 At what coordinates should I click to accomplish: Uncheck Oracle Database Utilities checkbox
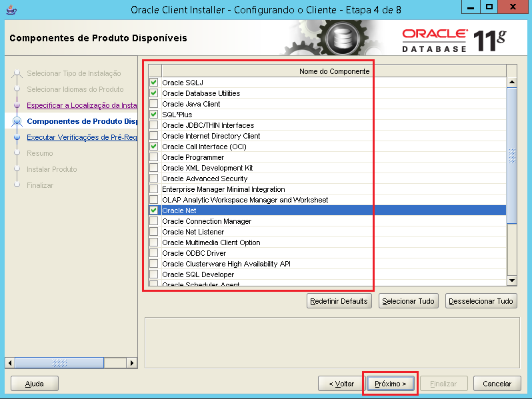tap(154, 93)
